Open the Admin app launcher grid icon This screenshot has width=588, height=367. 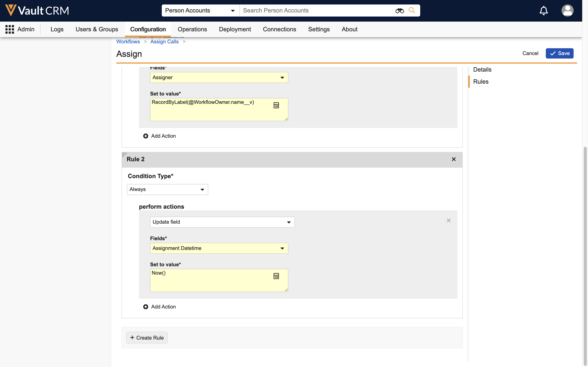pyautogui.click(x=10, y=29)
